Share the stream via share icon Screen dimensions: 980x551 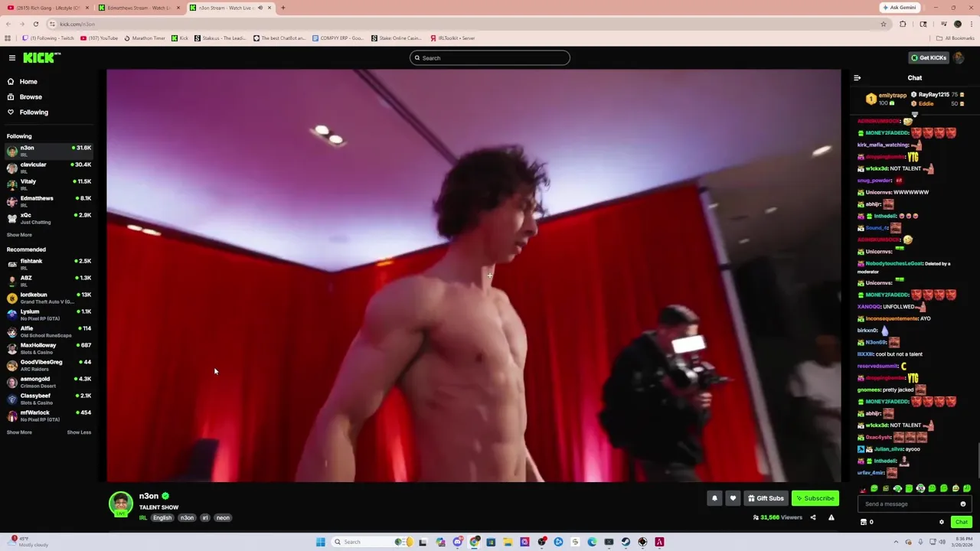point(813,517)
